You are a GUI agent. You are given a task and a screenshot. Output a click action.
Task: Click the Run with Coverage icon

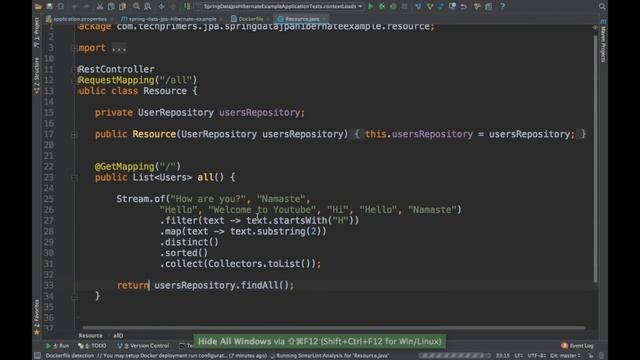[393, 7]
